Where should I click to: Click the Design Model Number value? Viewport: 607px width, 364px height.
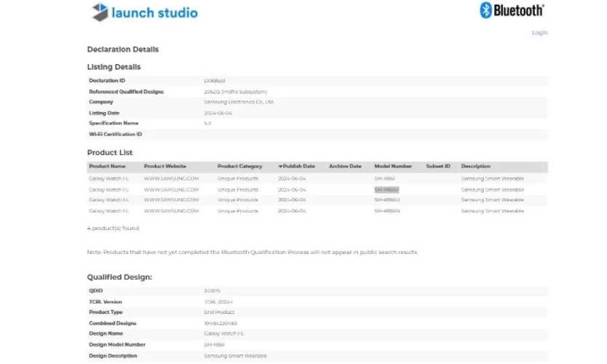pyautogui.click(x=214, y=344)
